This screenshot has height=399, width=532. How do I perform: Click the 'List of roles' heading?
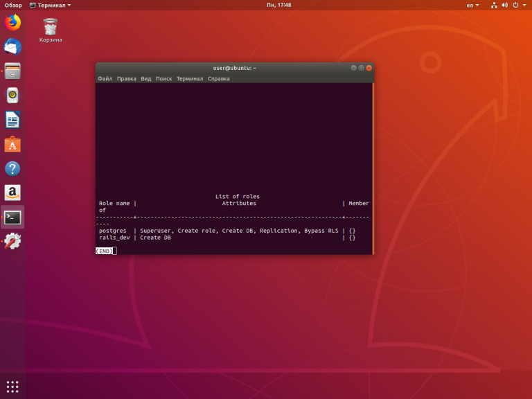pyautogui.click(x=237, y=197)
